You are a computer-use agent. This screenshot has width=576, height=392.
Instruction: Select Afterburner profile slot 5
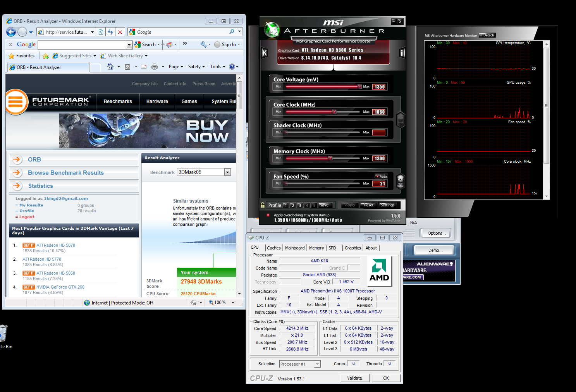tap(314, 205)
